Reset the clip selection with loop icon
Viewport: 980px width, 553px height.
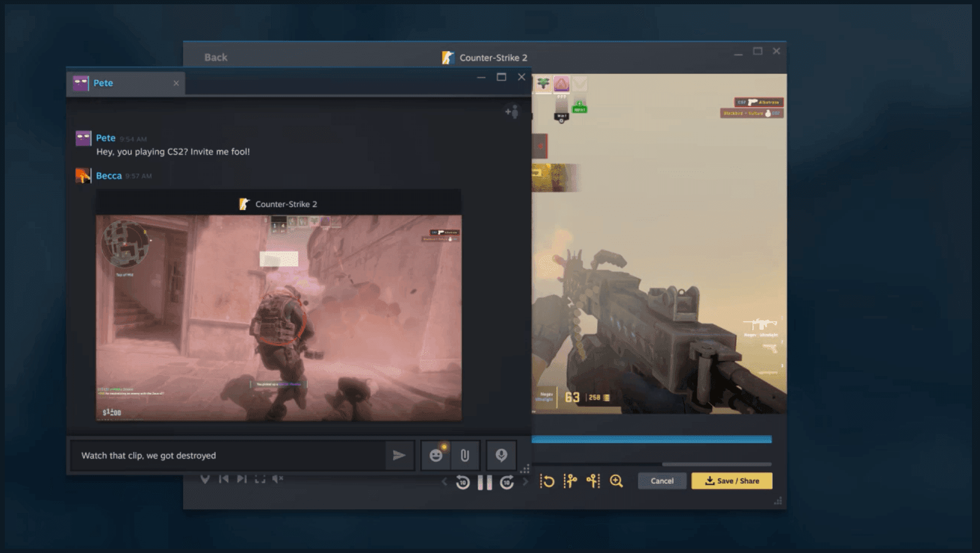[547, 482]
